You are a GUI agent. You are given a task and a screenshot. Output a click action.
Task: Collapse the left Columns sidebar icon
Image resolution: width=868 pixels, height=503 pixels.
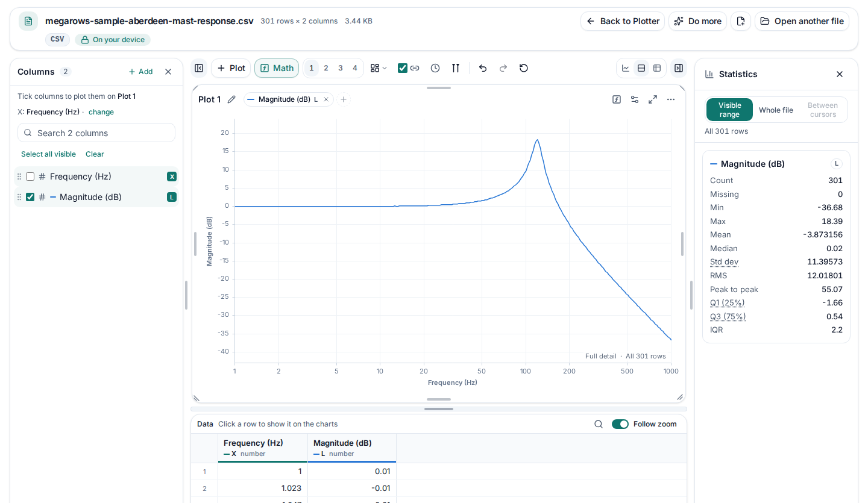[x=199, y=68]
